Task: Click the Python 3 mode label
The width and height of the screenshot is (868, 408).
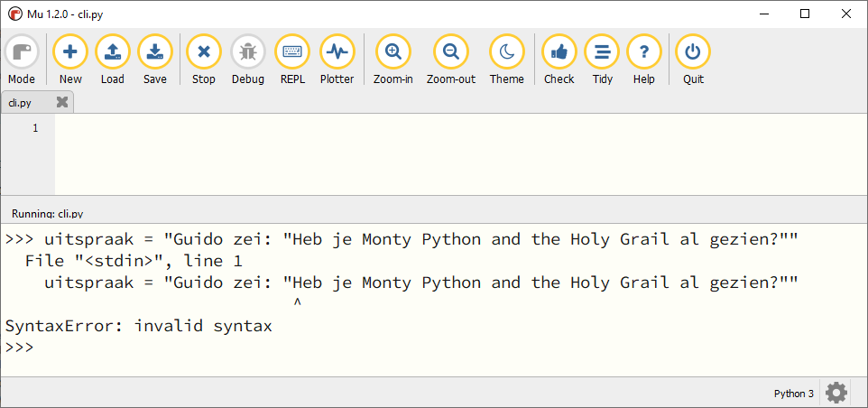Action: point(794,394)
